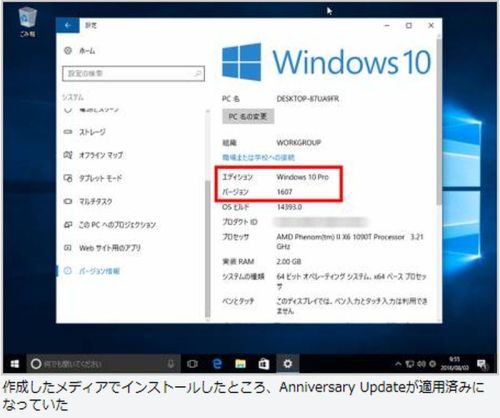Click the version value 1607
The width and height of the screenshot is (500, 418).
pyautogui.click(x=284, y=192)
